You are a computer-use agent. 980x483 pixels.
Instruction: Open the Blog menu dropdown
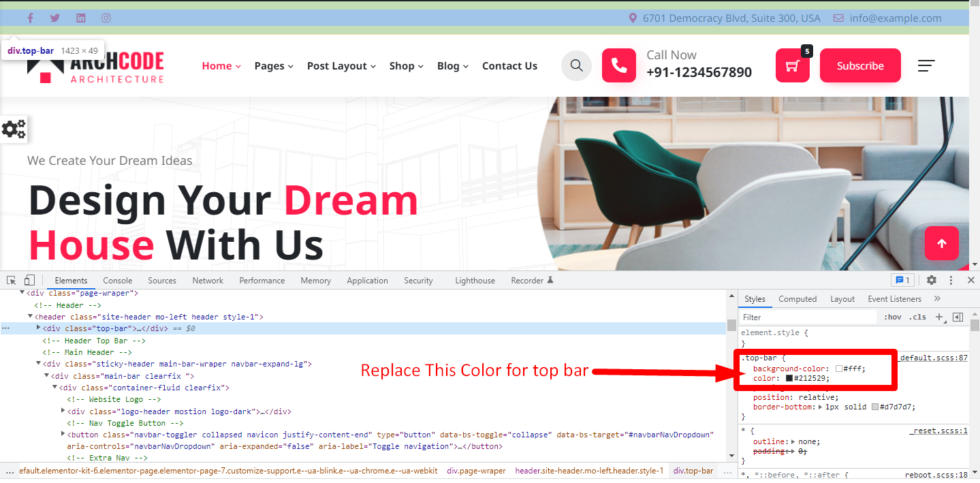453,66
